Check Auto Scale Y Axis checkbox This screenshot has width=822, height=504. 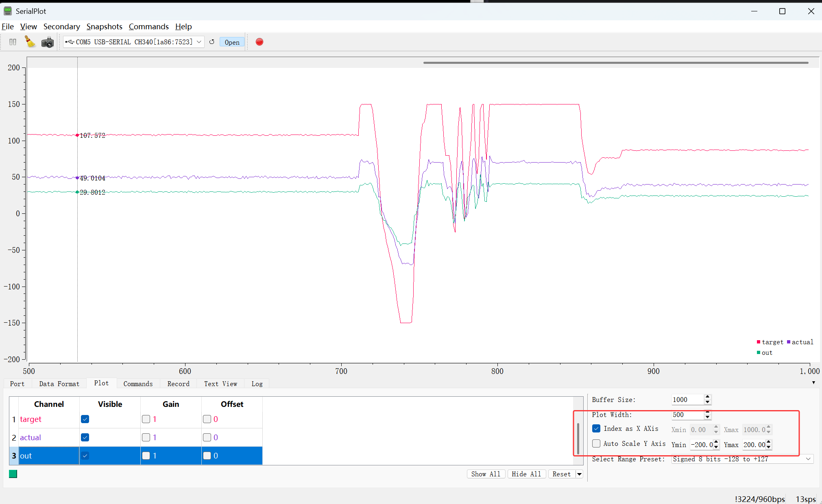click(x=596, y=444)
